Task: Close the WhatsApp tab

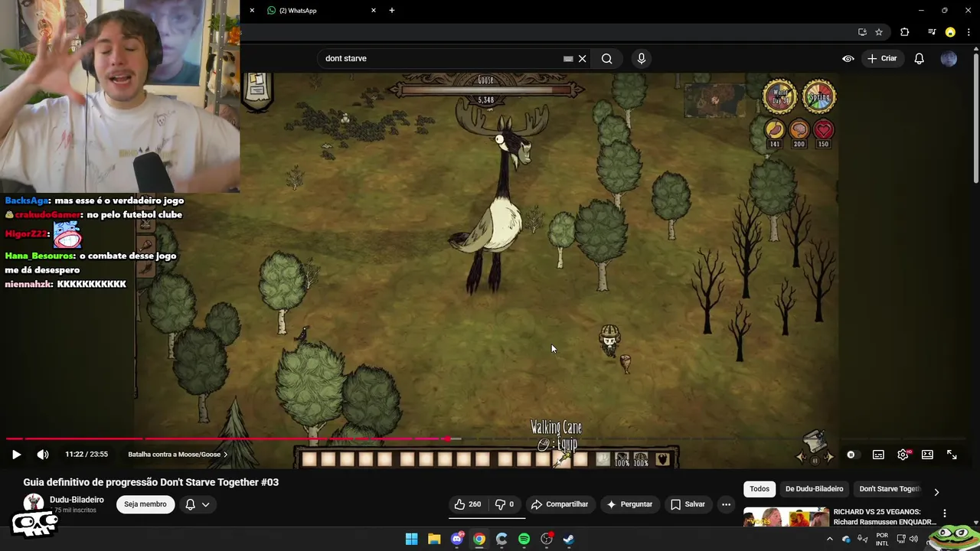Action: coord(374,11)
